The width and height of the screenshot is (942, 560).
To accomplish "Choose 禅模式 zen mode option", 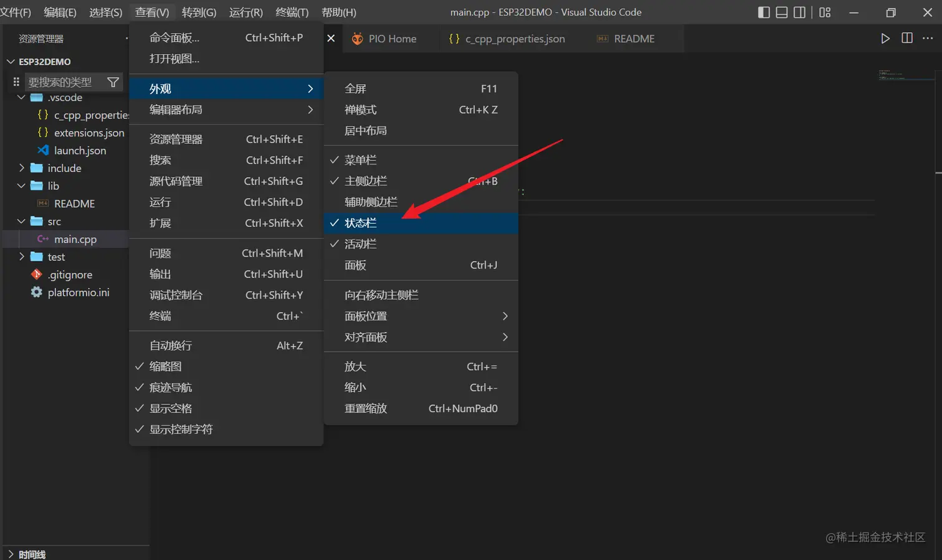I will (x=421, y=110).
